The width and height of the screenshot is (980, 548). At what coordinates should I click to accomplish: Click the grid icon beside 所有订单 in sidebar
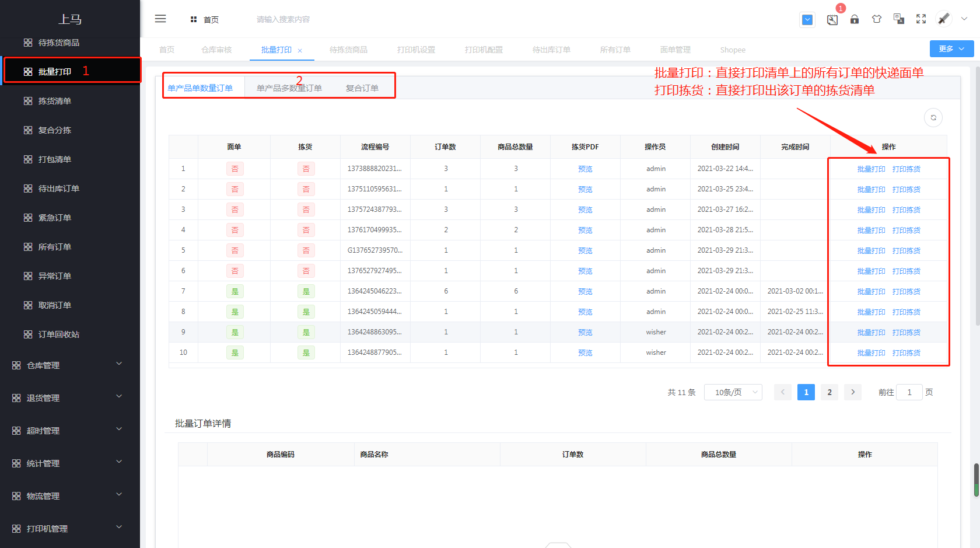click(28, 247)
